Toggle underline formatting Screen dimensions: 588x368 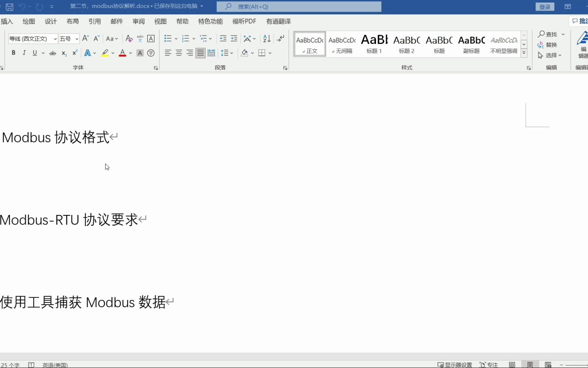point(35,53)
